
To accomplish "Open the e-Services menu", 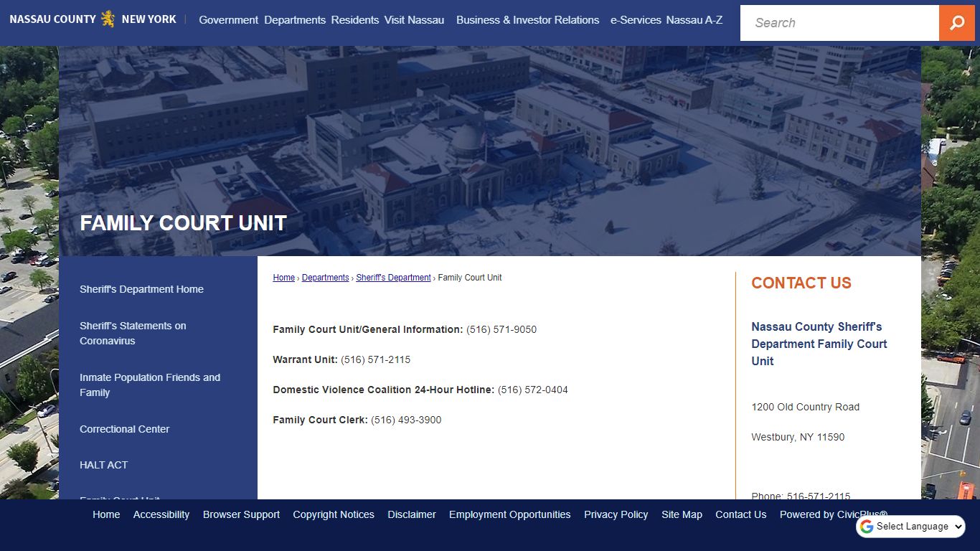I will click(x=636, y=20).
